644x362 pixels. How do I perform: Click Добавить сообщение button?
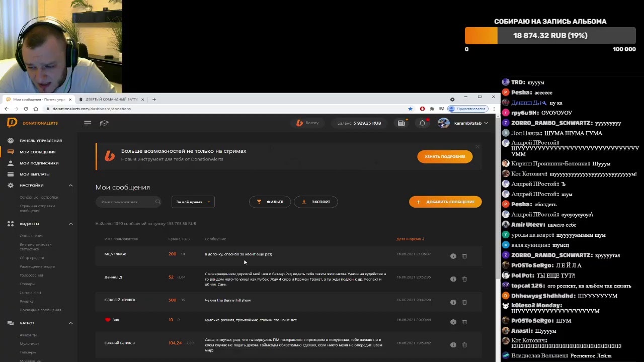pos(445,202)
